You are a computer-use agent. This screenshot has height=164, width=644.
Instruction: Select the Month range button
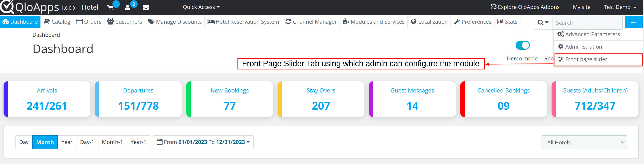[45, 142]
